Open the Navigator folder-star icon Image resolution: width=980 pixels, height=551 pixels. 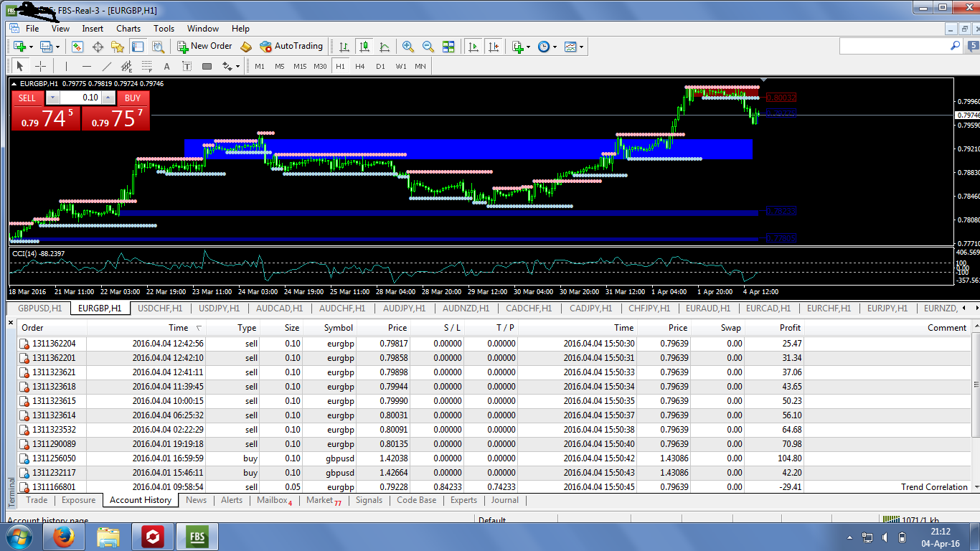pyautogui.click(x=118, y=47)
